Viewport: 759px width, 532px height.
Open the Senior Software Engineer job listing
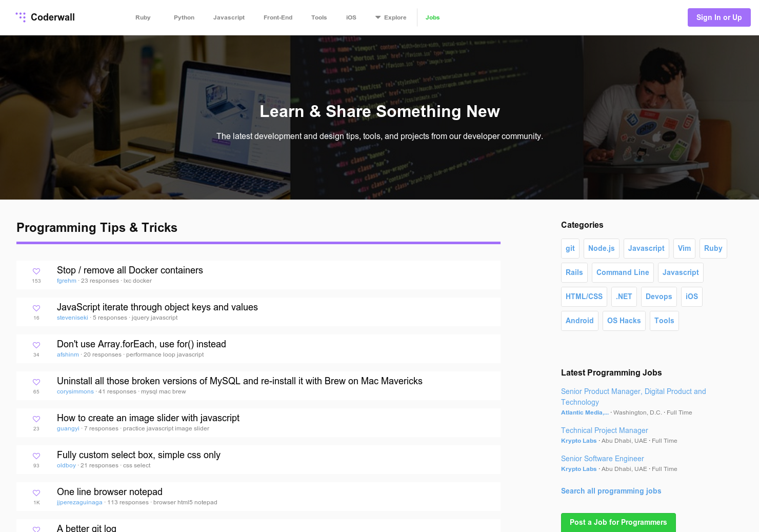point(602,459)
